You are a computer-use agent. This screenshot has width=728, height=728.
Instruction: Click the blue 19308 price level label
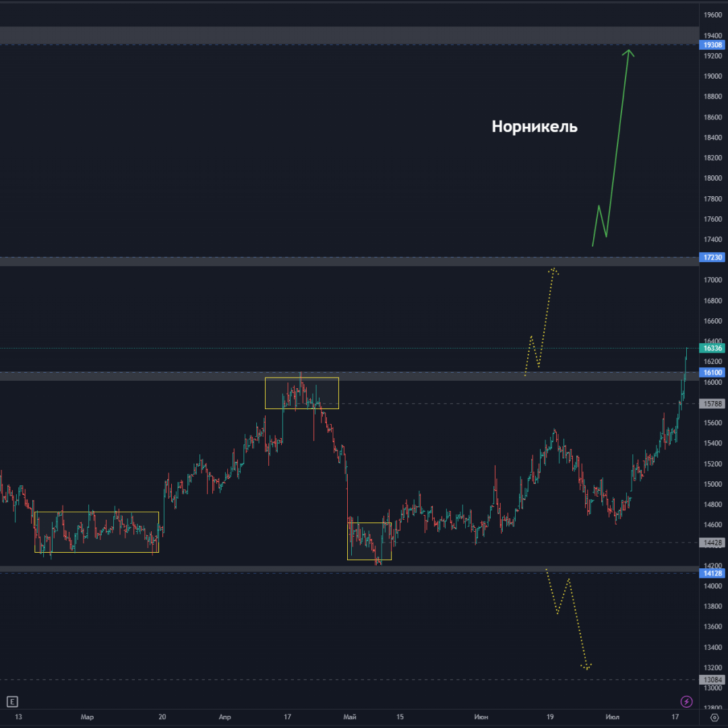point(712,45)
